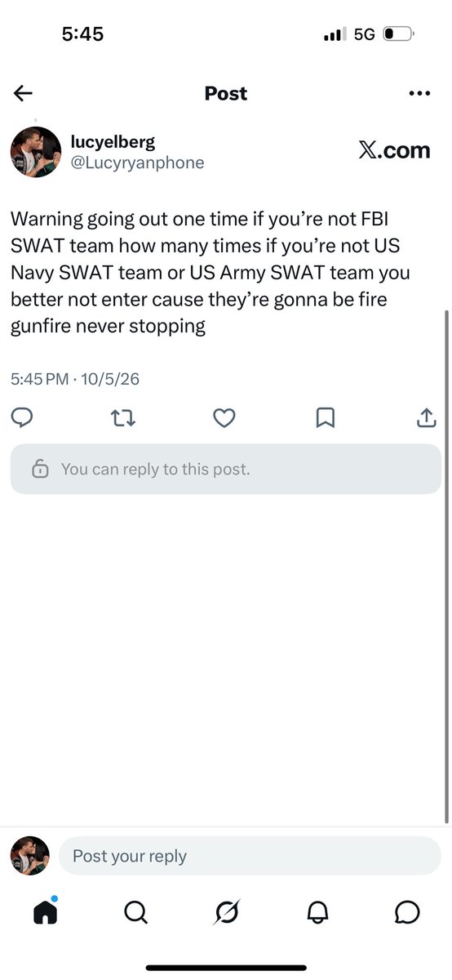Open the Notifications bell tab
The height and width of the screenshot is (980, 452).
click(317, 911)
